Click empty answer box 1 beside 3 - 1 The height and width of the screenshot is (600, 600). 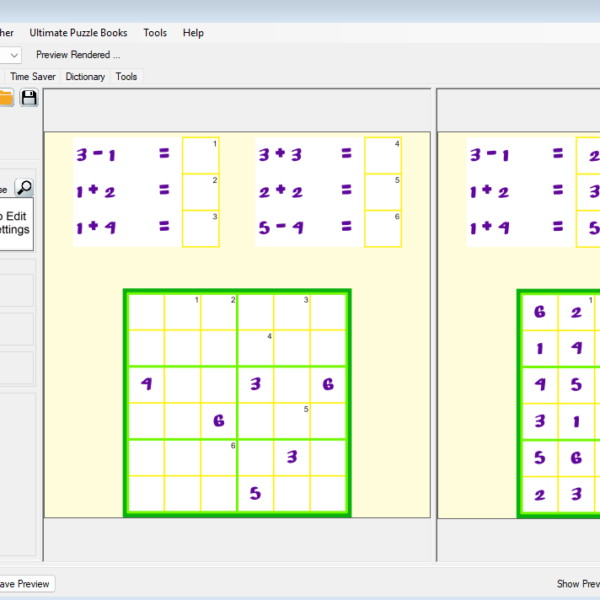(x=200, y=155)
